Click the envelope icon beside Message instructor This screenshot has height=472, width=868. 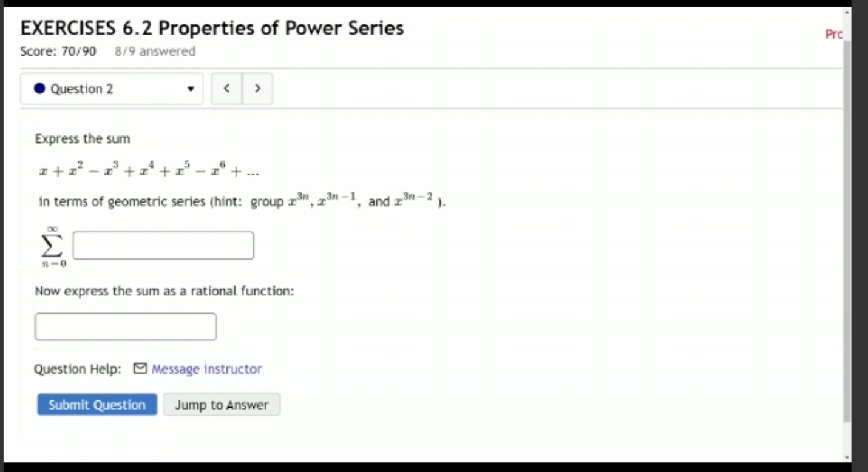click(139, 369)
